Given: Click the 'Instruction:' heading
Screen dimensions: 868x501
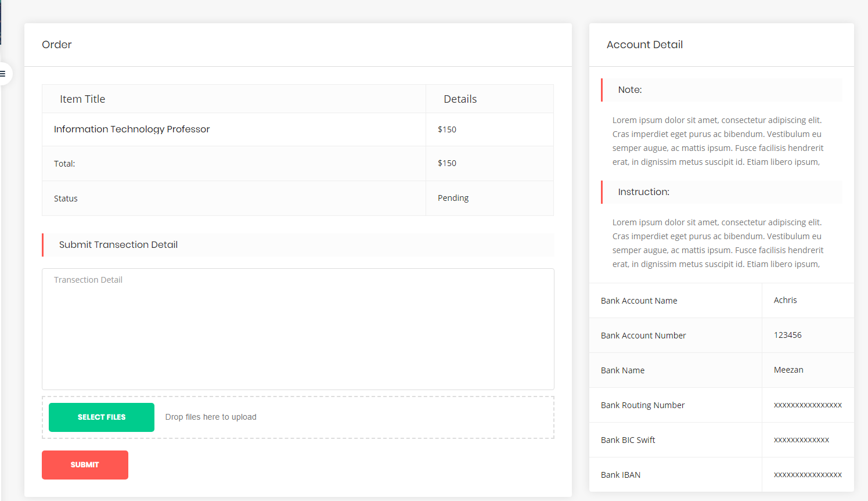Looking at the screenshot, I should [x=644, y=192].
